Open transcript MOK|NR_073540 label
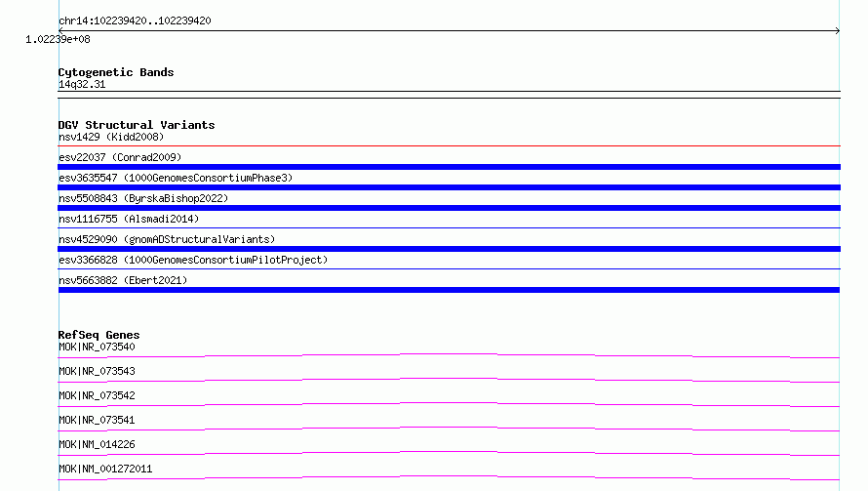This screenshot has height=491, width=868. tap(97, 347)
